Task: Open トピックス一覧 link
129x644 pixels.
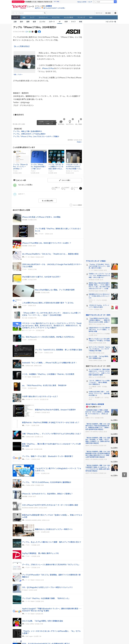Action: point(111,22)
